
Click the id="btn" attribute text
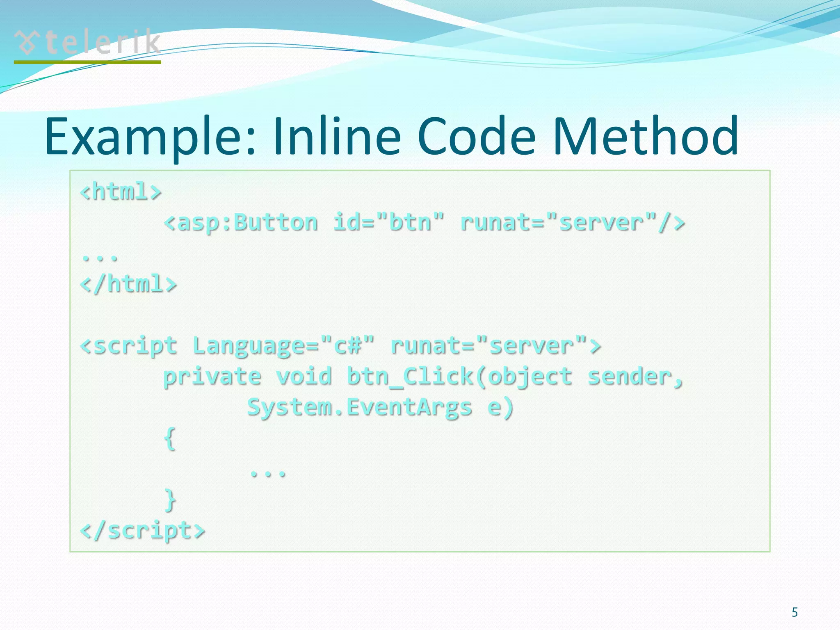[388, 223]
